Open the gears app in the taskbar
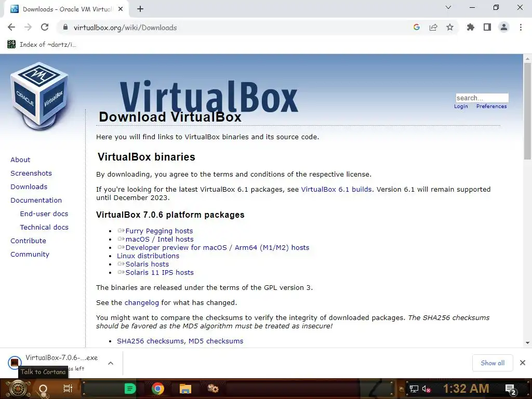532x399 pixels. pyautogui.click(x=213, y=389)
